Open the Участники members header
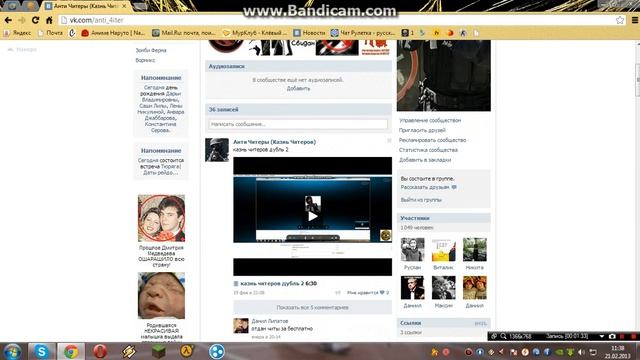 pos(444,218)
